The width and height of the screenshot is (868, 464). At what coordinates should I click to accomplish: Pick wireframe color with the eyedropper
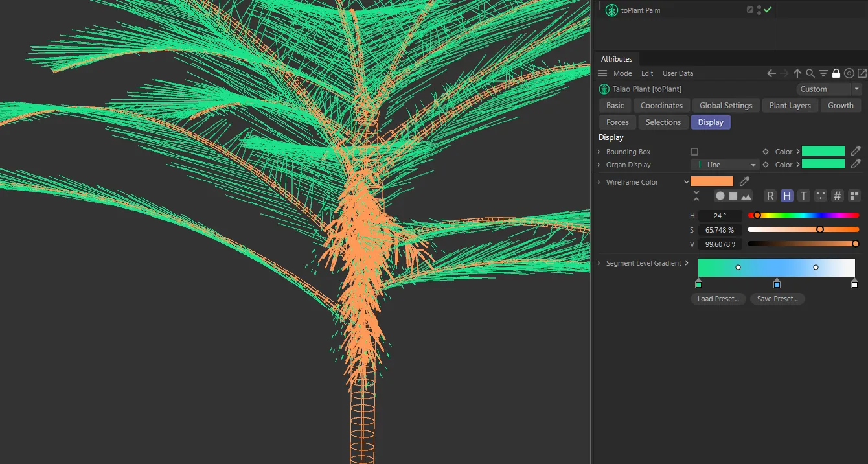(x=745, y=182)
